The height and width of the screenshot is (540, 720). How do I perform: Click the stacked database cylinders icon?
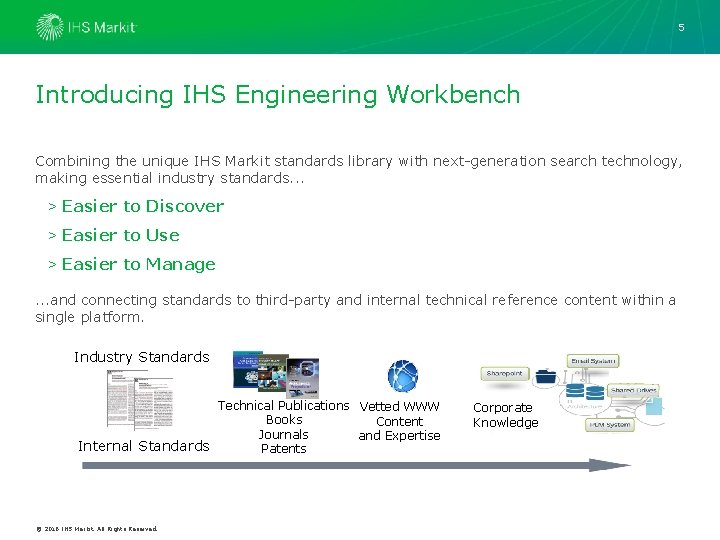tap(585, 392)
